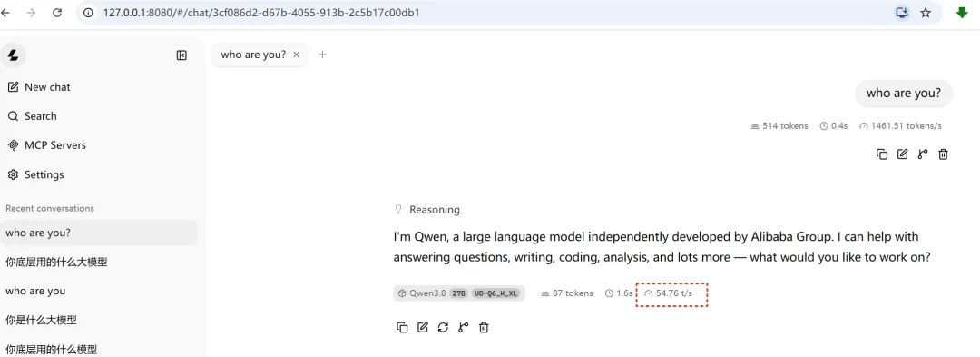Click the '87 tokens' statistic
The width and height of the screenshot is (980, 357).
[567, 293]
